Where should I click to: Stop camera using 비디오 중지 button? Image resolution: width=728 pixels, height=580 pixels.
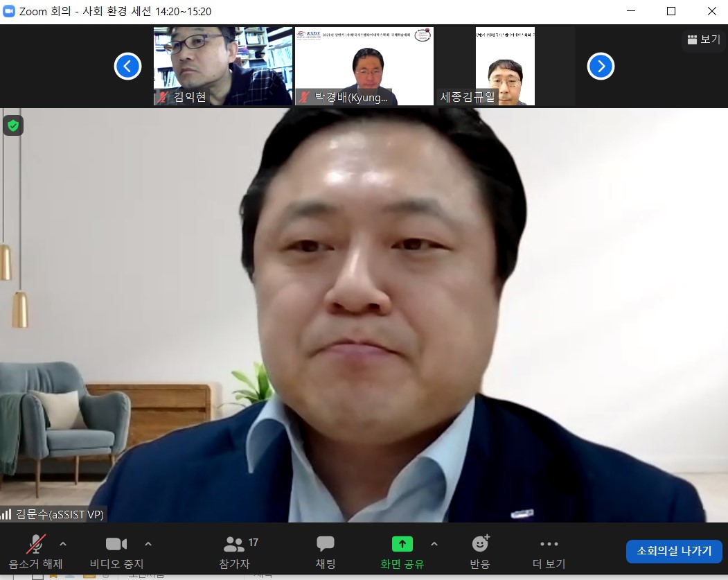pos(116,551)
